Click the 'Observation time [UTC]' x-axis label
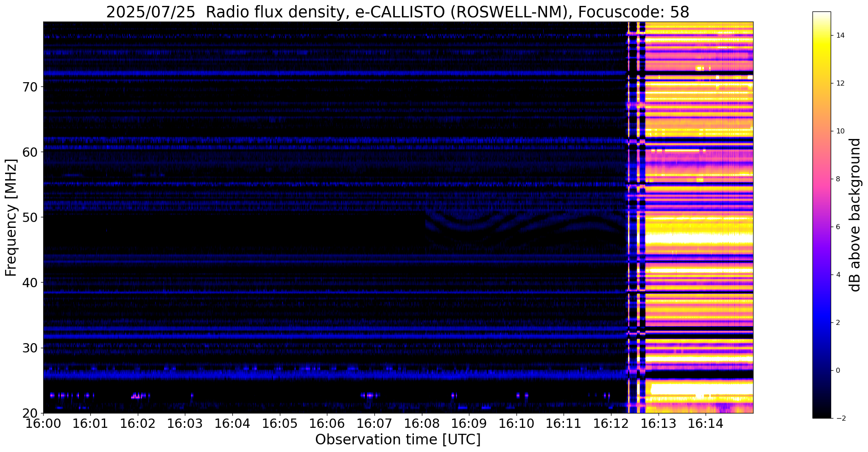This screenshot has height=452, width=868. [398, 440]
